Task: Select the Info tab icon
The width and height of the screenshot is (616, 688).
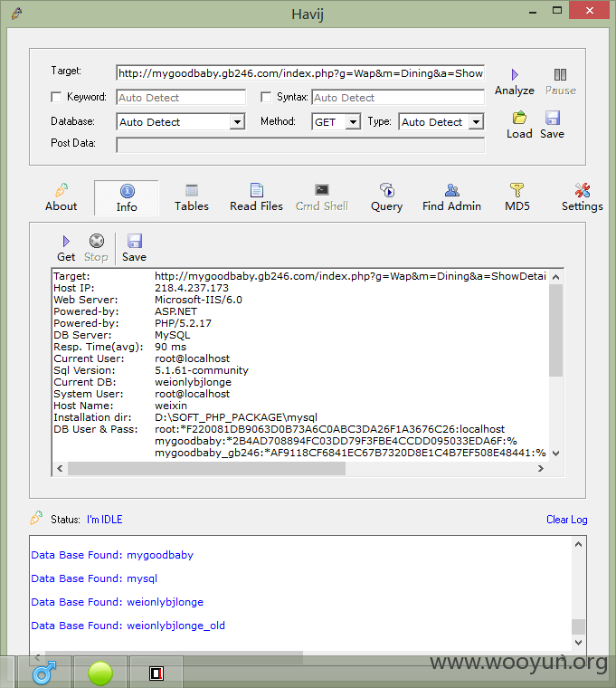Action: (128, 191)
